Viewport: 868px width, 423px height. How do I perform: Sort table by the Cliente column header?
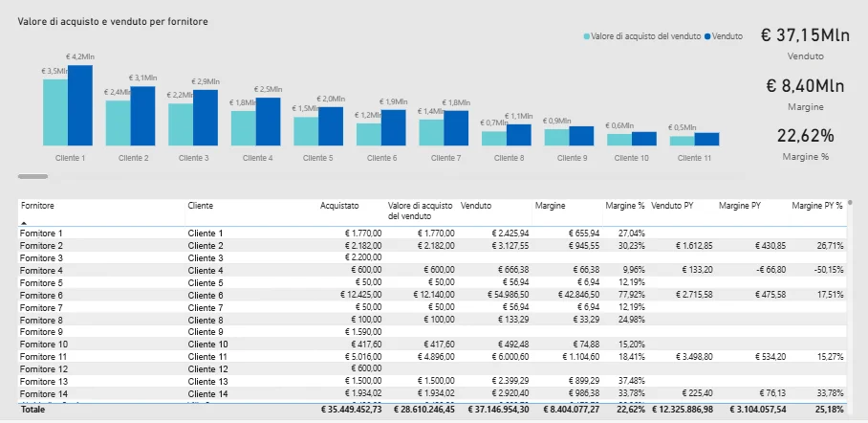point(201,205)
